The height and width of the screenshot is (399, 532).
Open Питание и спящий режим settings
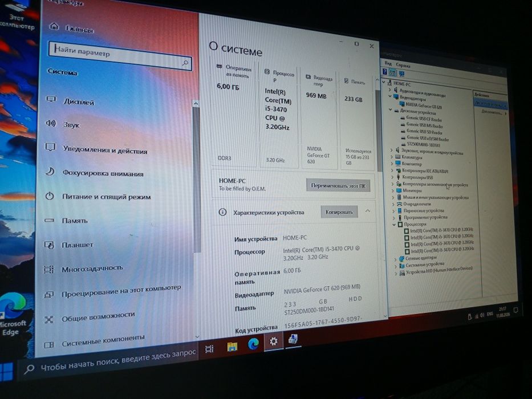(106, 197)
